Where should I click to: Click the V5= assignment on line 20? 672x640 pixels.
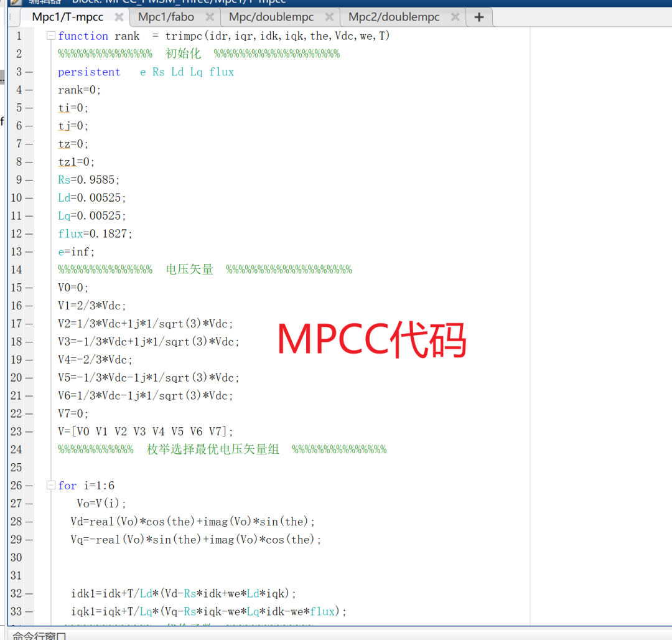coord(149,378)
